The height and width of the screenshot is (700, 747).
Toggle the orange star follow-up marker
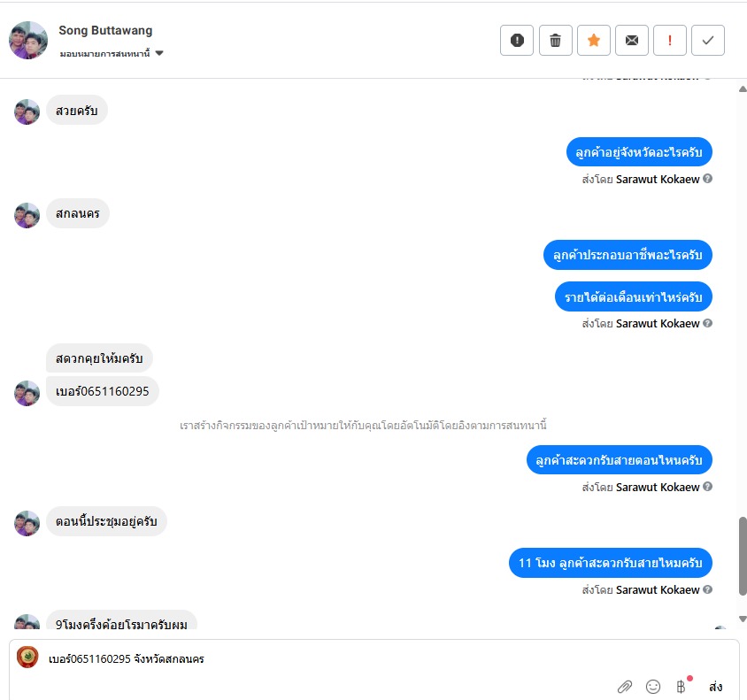(594, 41)
